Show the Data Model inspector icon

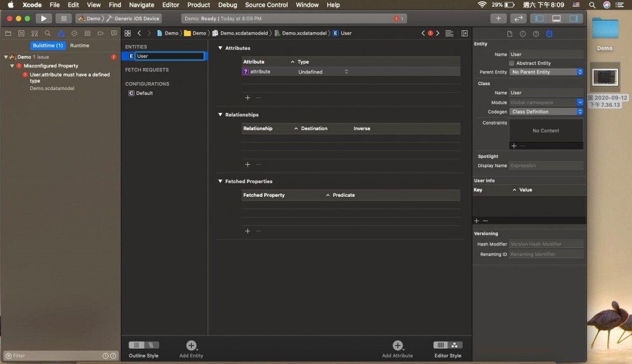549,34
